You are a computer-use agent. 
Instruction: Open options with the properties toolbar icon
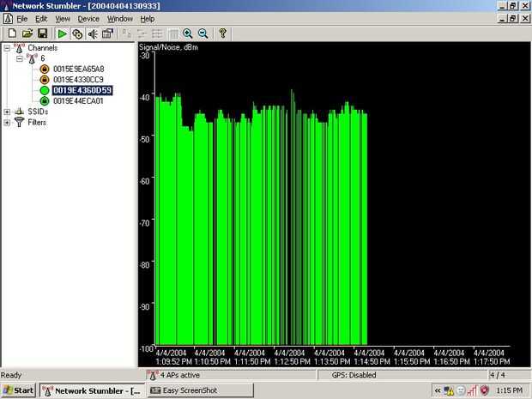coord(107,33)
